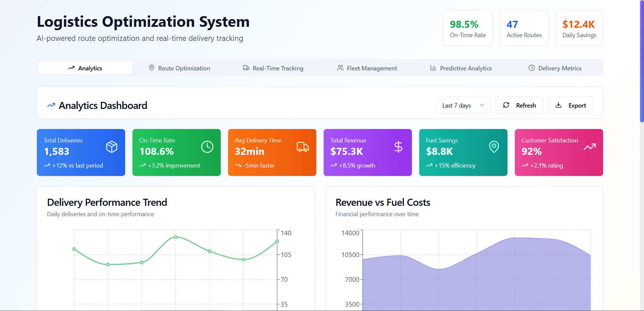Image resolution: width=644 pixels, height=311 pixels.
Task: Open the Last 7 days date range dropdown
Action: point(464,105)
